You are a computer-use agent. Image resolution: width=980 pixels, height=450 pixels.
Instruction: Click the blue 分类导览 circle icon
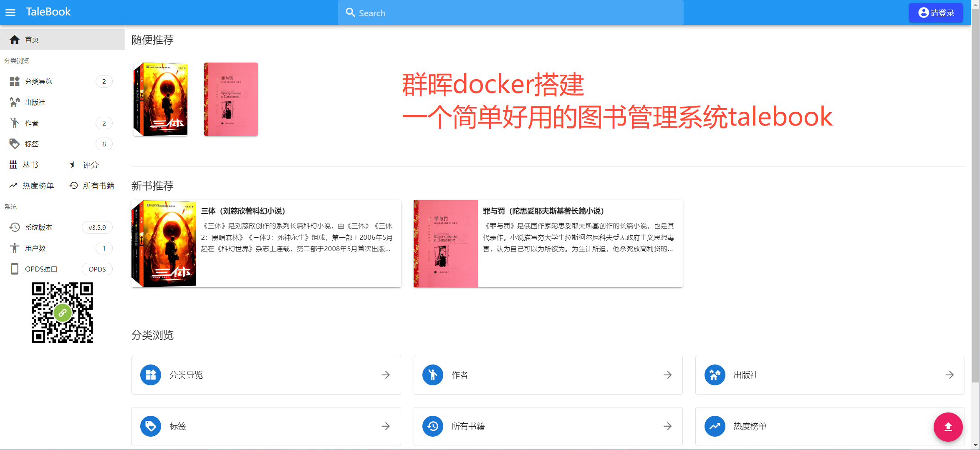[x=151, y=375]
